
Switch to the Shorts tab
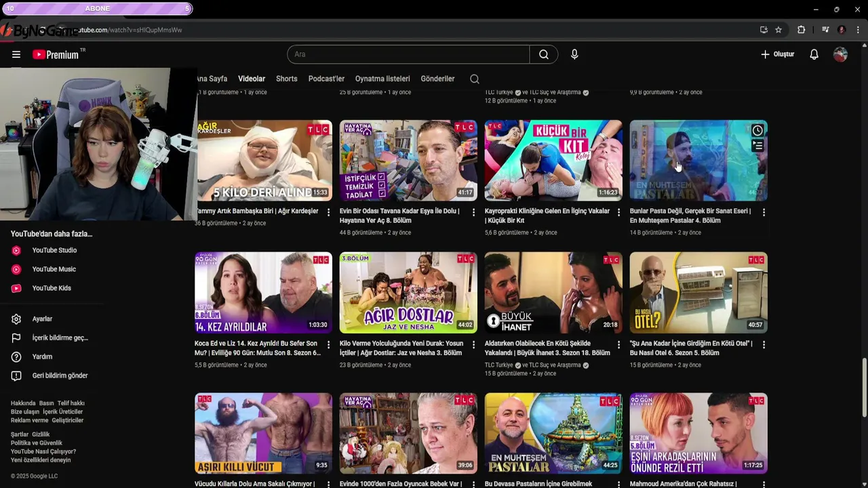point(287,79)
